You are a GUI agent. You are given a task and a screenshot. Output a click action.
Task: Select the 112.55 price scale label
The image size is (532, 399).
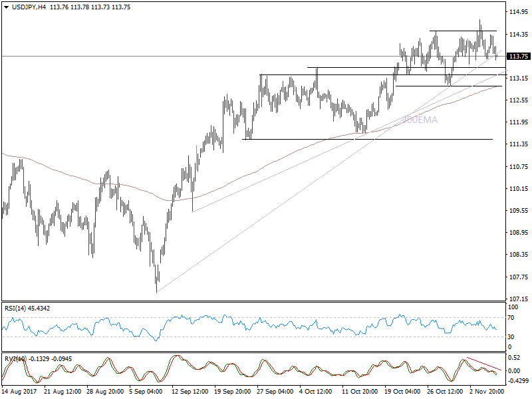(519, 100)
